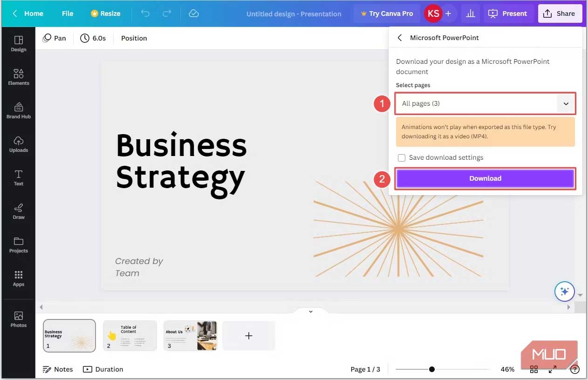Switch to grid view of all pages

click(x=533, y=369)
